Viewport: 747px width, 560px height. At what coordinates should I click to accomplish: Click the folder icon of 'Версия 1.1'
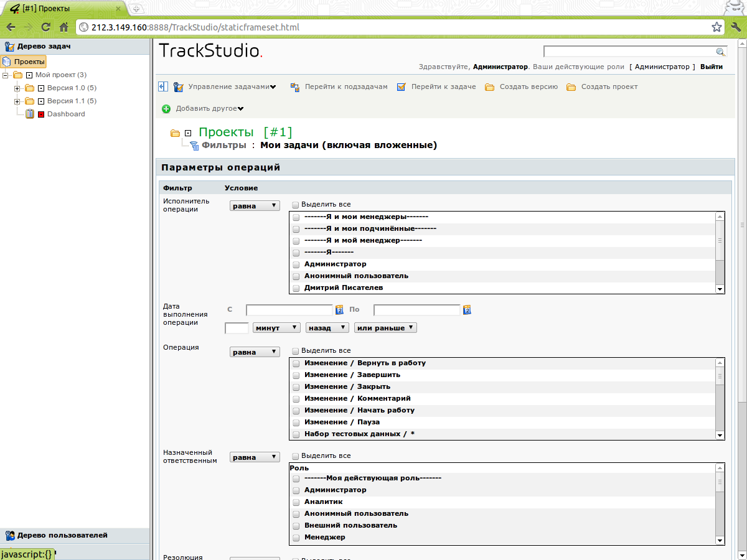pos(29,101)
